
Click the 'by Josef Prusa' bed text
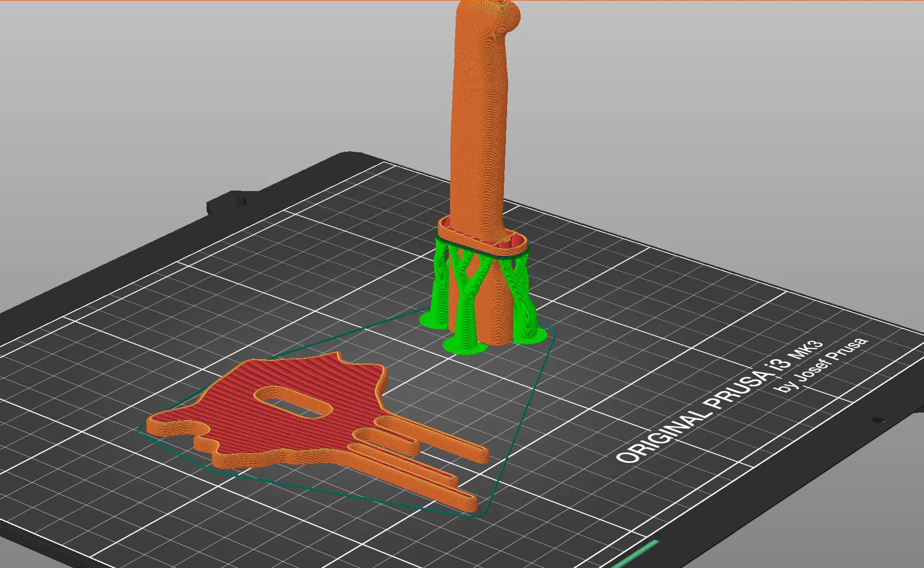point(822,365)
